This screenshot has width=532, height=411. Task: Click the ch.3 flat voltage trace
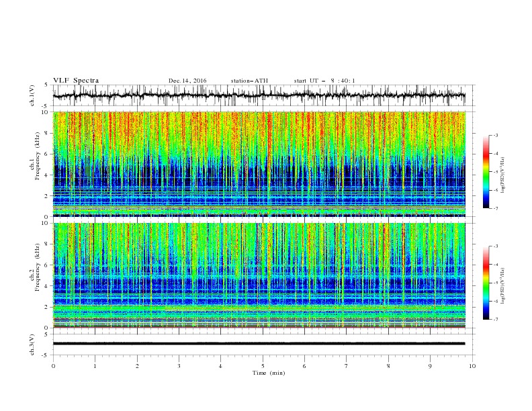pyautogui.click(x=259, y=344)
